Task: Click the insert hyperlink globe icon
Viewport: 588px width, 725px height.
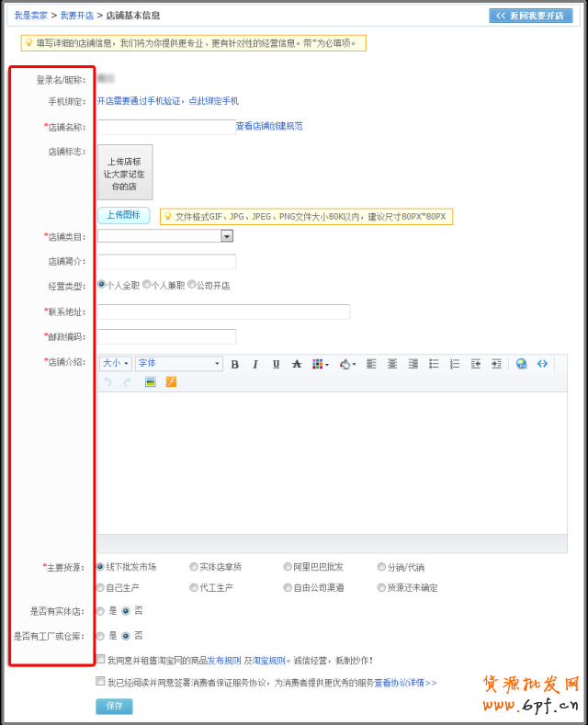Action: tap(522, 364)
